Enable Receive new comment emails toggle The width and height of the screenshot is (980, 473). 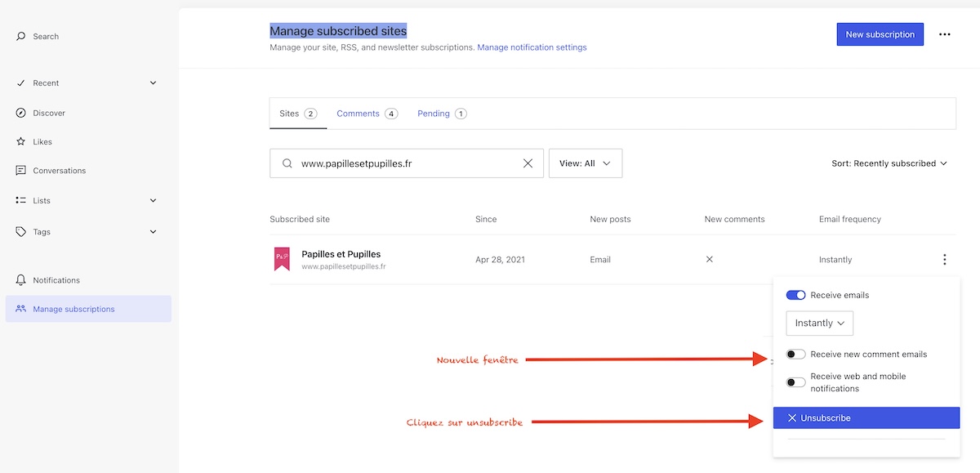pos(795,355)
